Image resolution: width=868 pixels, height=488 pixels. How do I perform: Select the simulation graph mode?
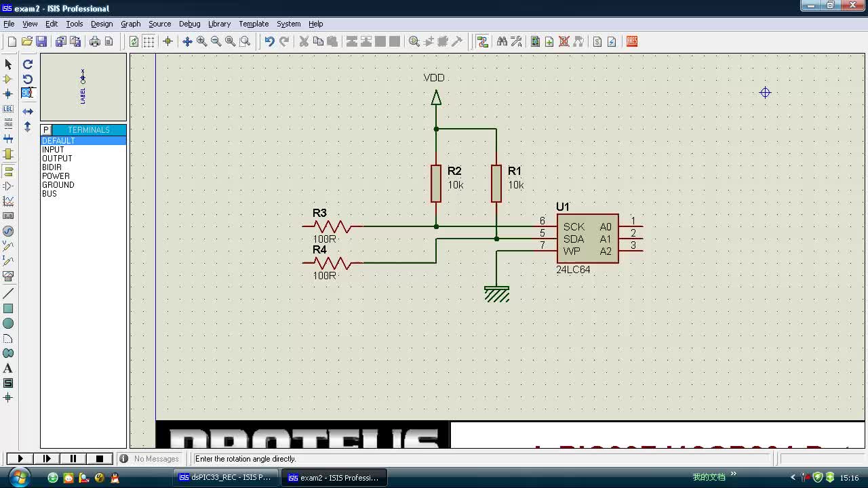tap(8, 201)
